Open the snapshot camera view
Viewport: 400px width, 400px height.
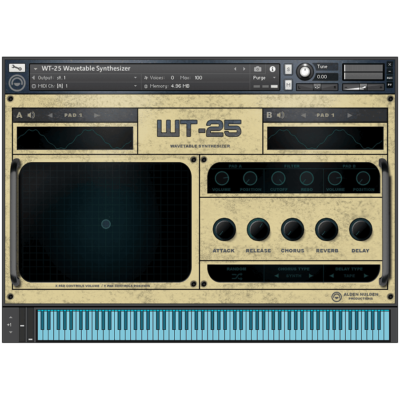[x=257, y=69]
